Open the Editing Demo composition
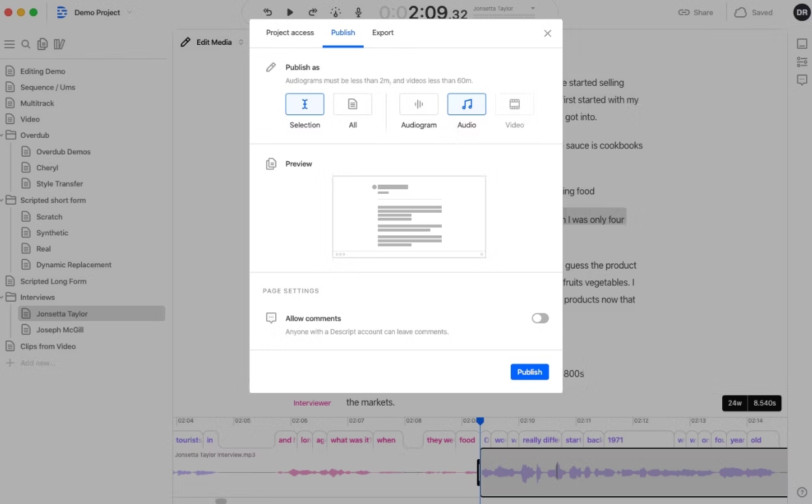 click(42, 72)
